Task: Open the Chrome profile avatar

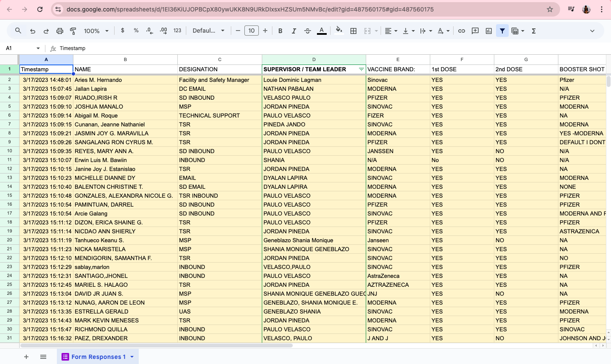Action: [586, 9]
